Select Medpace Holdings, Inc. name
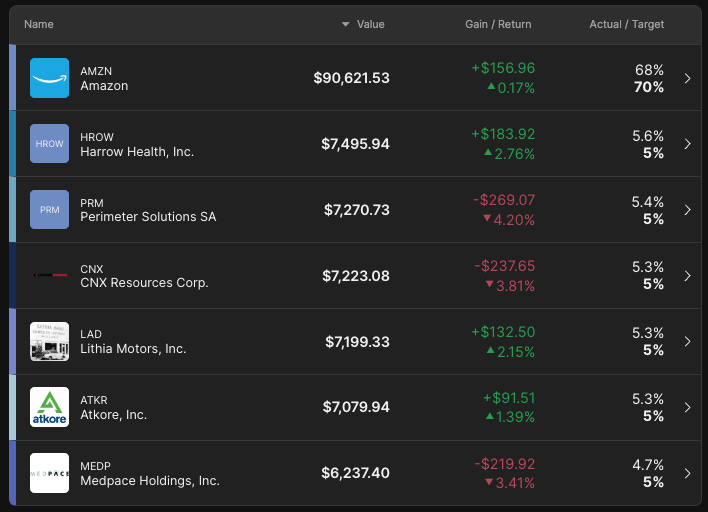Screen dimensions: 708x512 pyautogui.click(x=150, y=480)
